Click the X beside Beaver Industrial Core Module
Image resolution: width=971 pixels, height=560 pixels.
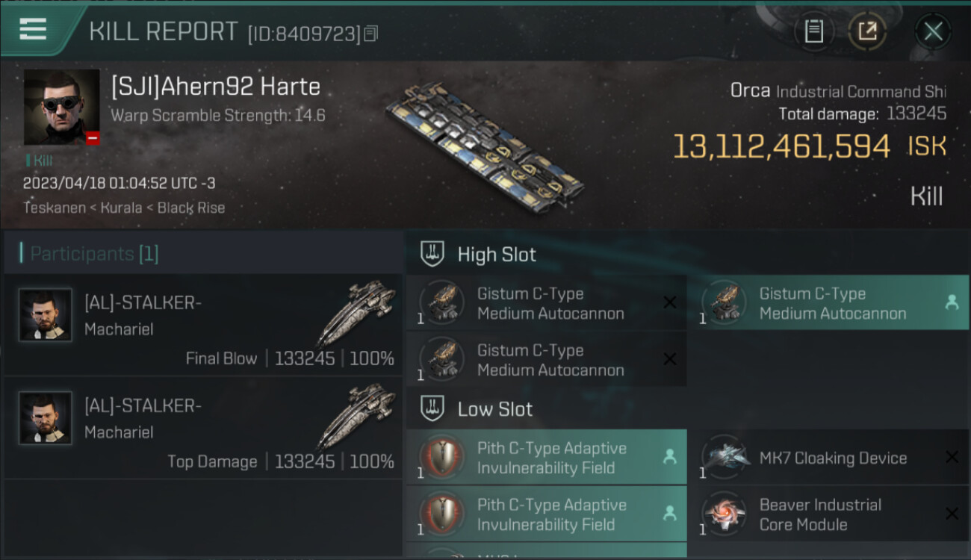click(x=952, y=514)
